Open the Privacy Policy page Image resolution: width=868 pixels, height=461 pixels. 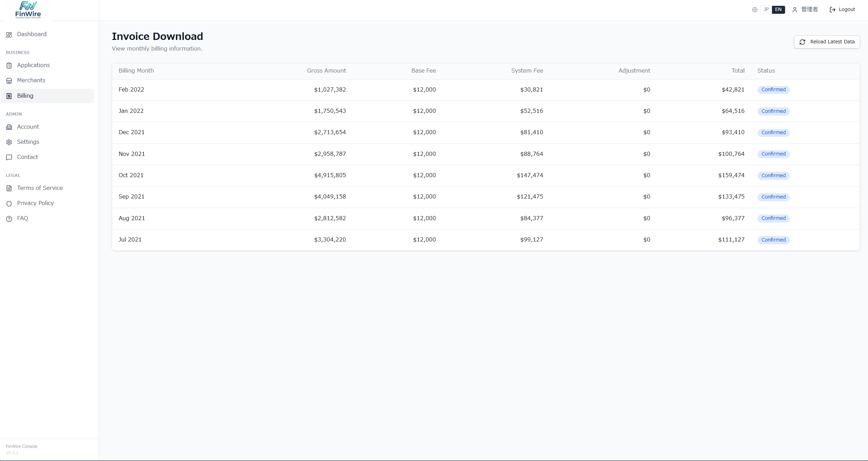click(x=35, y=203)
